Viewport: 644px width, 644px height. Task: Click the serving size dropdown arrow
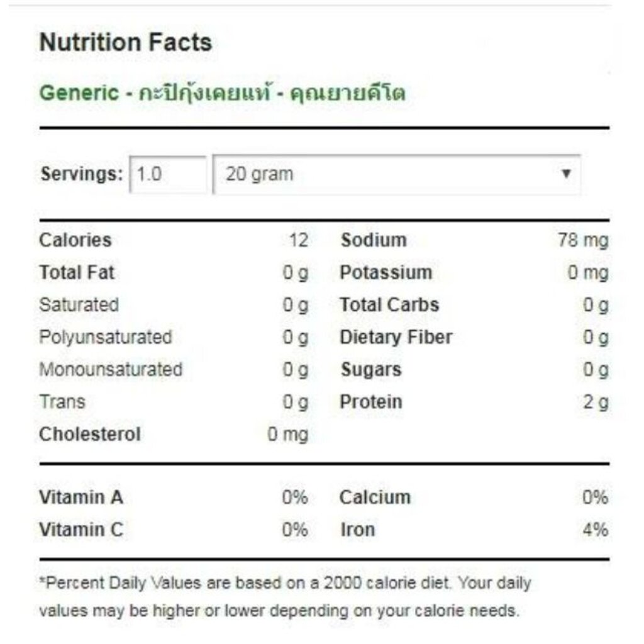pos(566,174)
